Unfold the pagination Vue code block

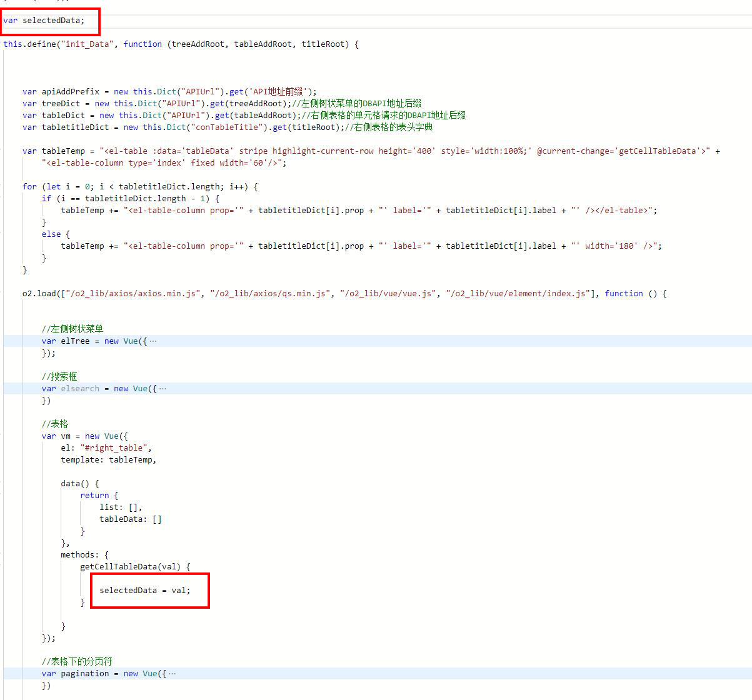[x=172, y=674]
